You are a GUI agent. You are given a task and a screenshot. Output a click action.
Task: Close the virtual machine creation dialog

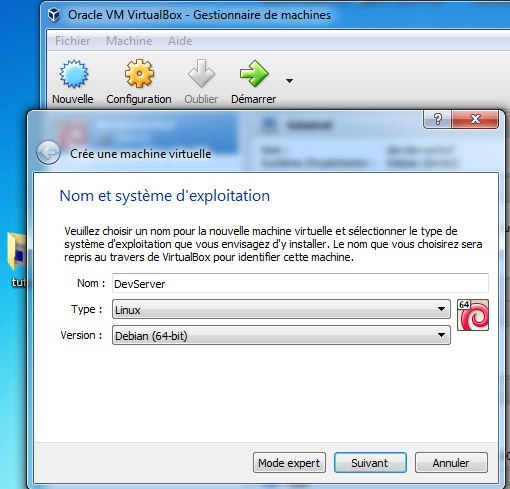tap(475, 119)
